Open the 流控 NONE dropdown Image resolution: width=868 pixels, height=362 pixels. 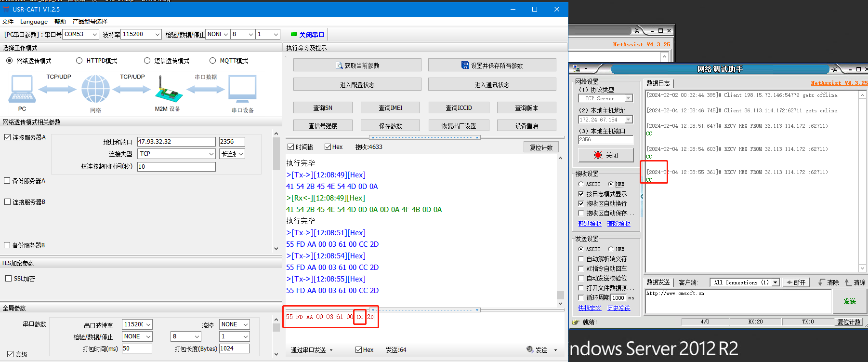245,324
